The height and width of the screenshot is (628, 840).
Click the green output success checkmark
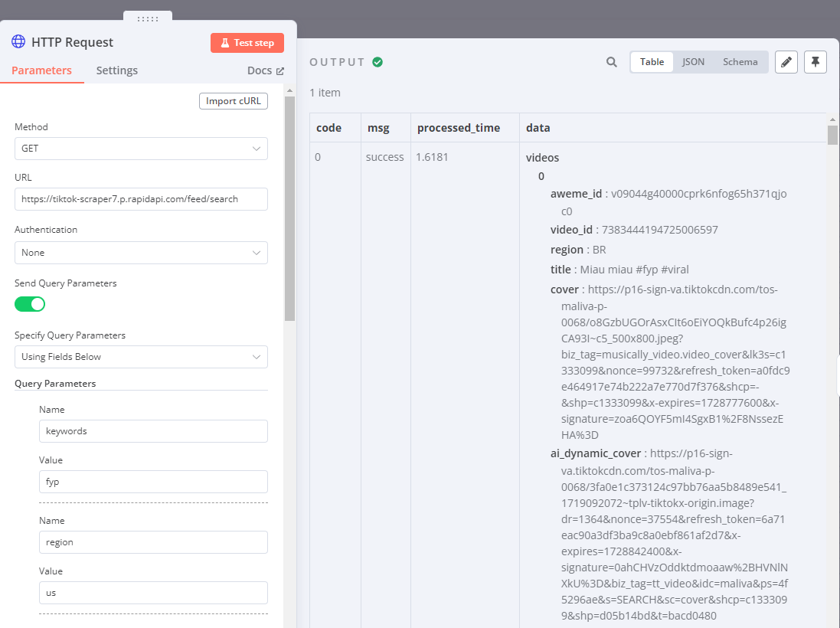(x=378, y=62)
